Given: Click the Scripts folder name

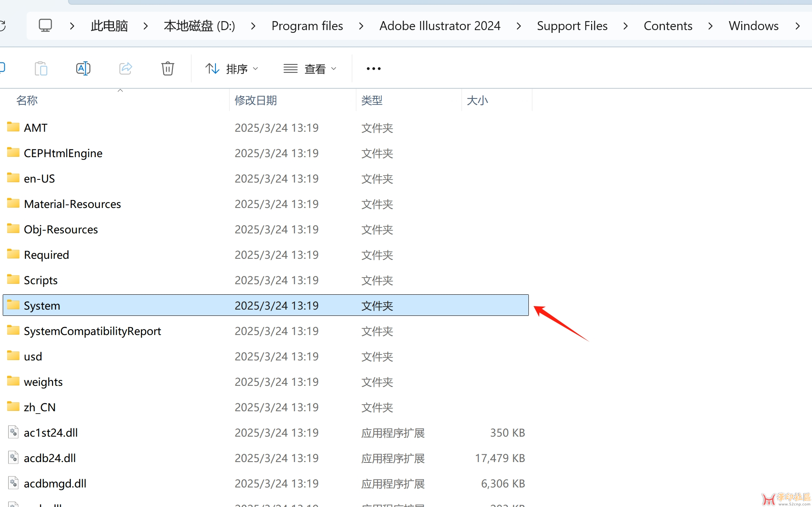Looking at the screenshot, I should [41, 280].
